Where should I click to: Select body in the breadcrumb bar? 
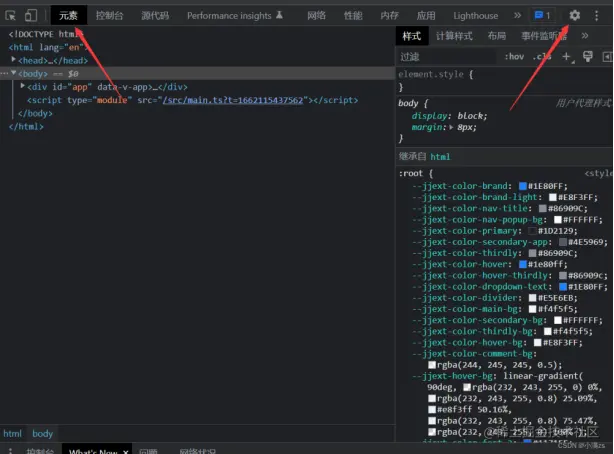[42, 434]
